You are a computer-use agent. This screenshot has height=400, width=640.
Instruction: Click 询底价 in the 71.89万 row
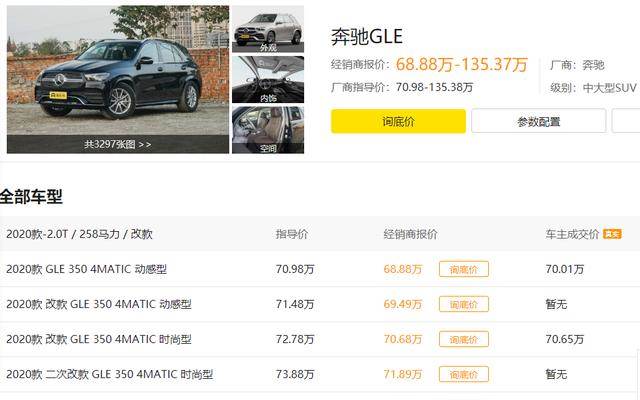[x=464, y=374]
